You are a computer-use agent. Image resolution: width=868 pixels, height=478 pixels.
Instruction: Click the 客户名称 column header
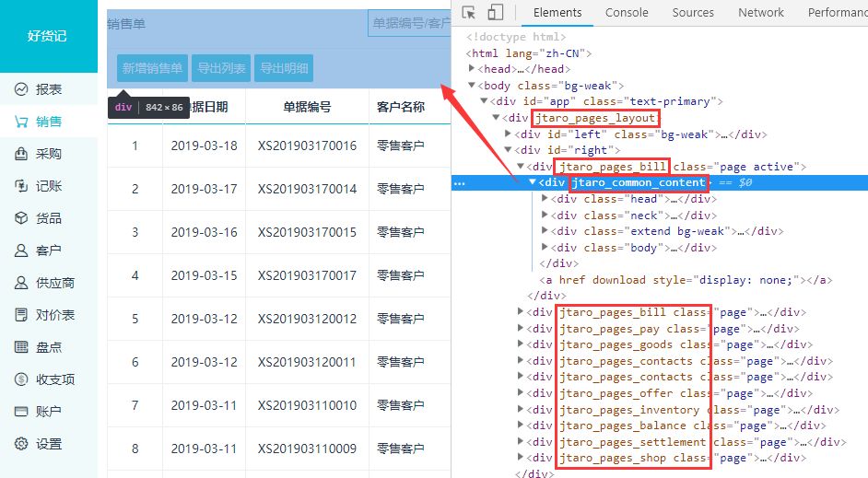tap(401, 107)
